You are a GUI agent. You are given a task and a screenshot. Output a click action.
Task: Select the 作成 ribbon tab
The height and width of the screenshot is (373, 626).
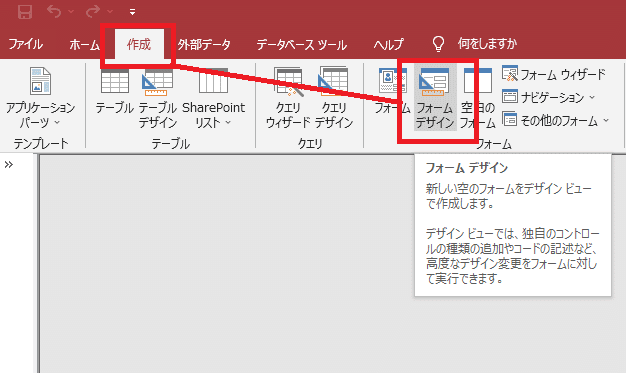pyautogui.click(x=139, y=44)
